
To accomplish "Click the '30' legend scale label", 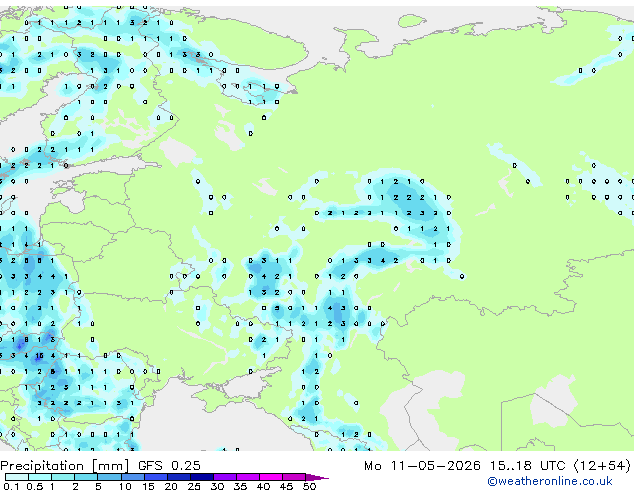I will pos(217,486).
